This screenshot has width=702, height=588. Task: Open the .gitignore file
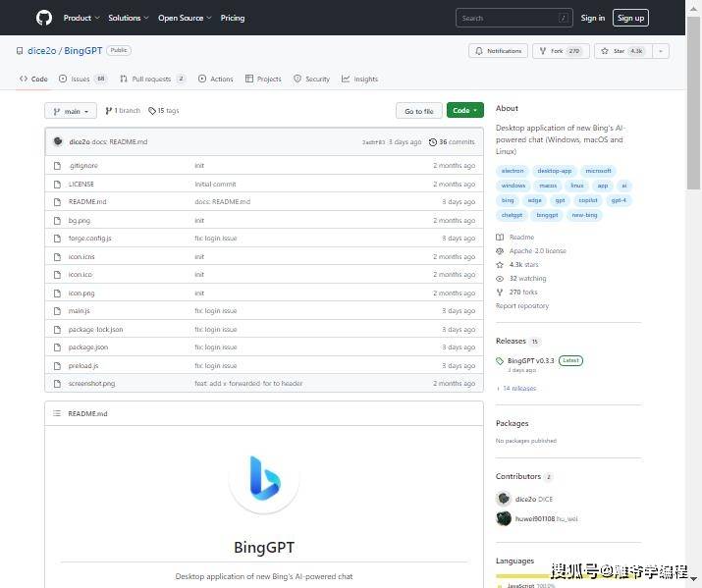click(83, 166)
